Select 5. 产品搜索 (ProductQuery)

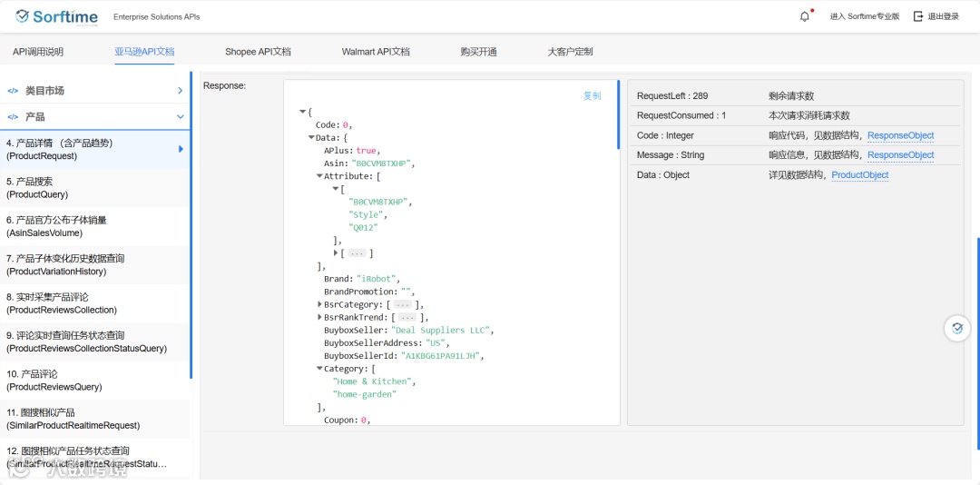click(95, 188)
